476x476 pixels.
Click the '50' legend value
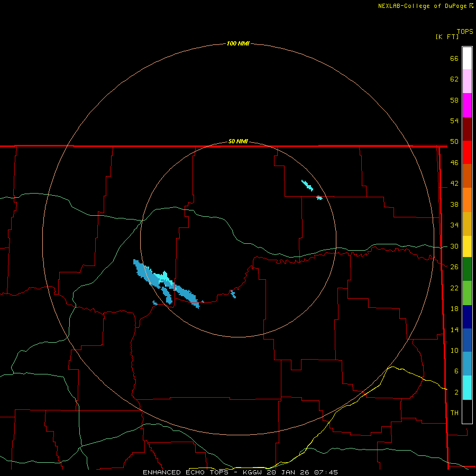[x=454, y=142]
